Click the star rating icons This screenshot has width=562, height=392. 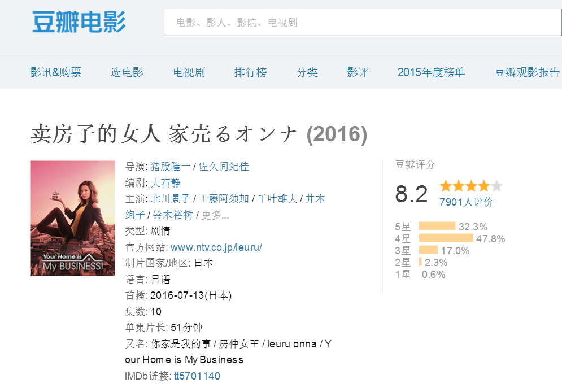click(x=470, y=186)
